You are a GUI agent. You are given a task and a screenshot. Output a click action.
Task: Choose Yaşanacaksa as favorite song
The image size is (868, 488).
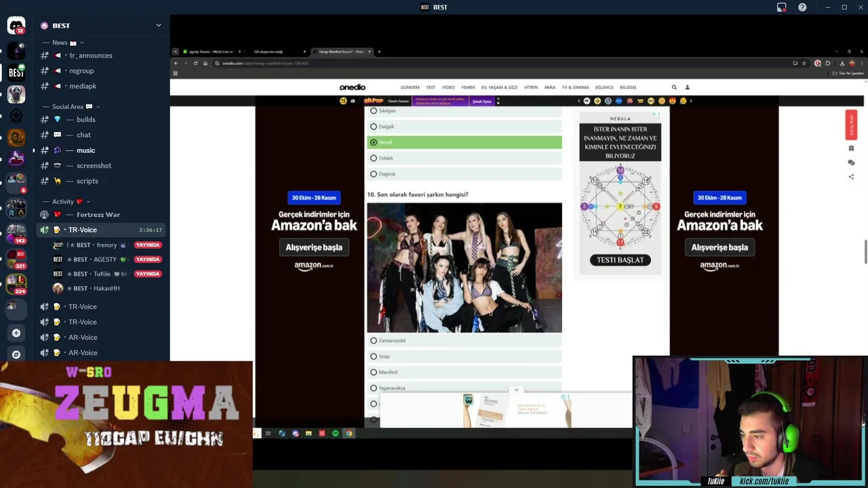(x=465, y=388)
